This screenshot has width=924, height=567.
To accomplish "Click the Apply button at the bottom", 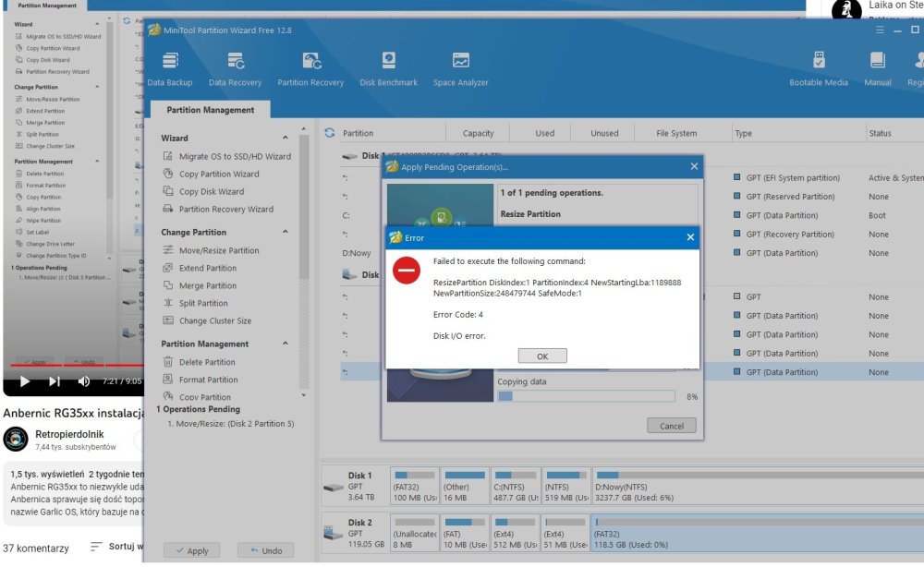I will pyautogui.click(x=192, y=550).
